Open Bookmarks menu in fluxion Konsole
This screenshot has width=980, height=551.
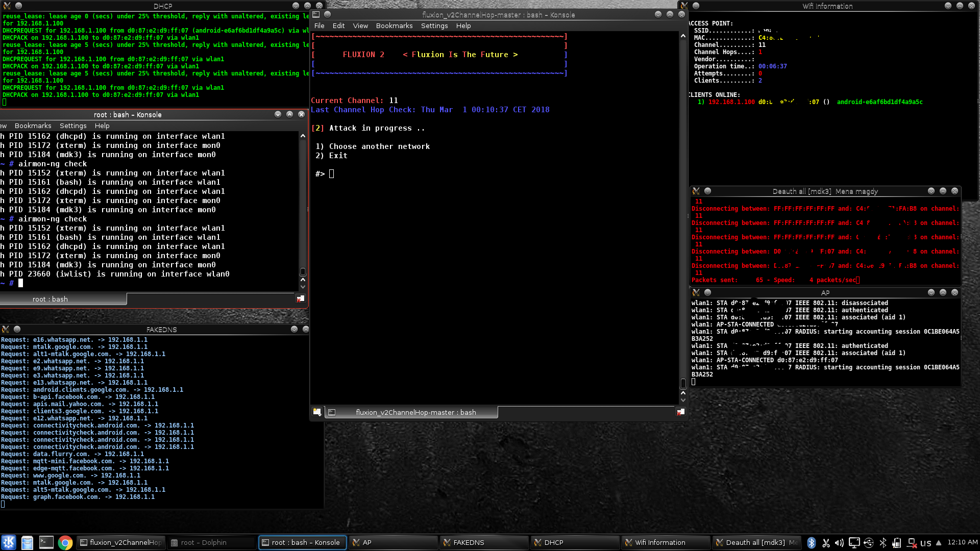[x=394, y=26]
